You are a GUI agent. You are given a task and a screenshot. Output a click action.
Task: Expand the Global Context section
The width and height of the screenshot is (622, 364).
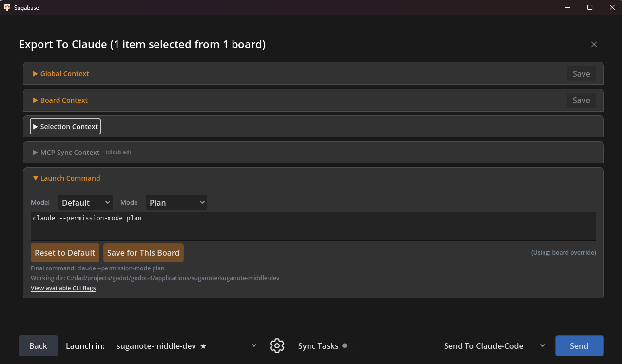click(61, 74)
